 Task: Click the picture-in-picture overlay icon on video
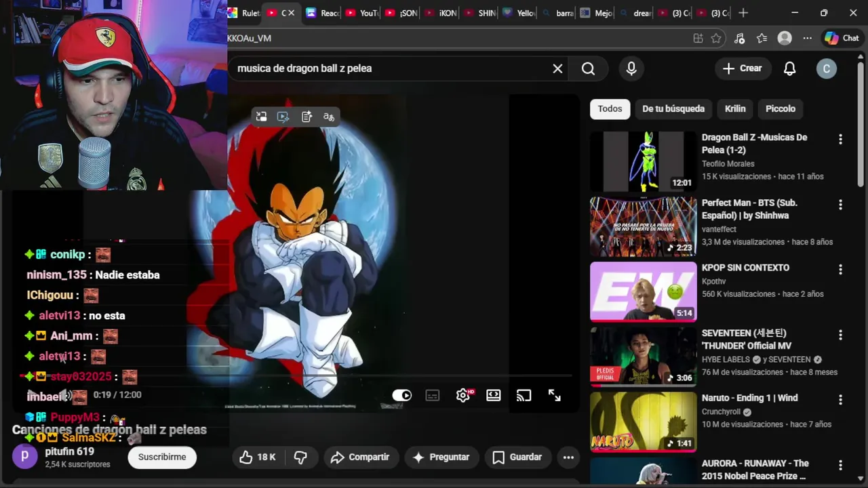tap(261, 117)
